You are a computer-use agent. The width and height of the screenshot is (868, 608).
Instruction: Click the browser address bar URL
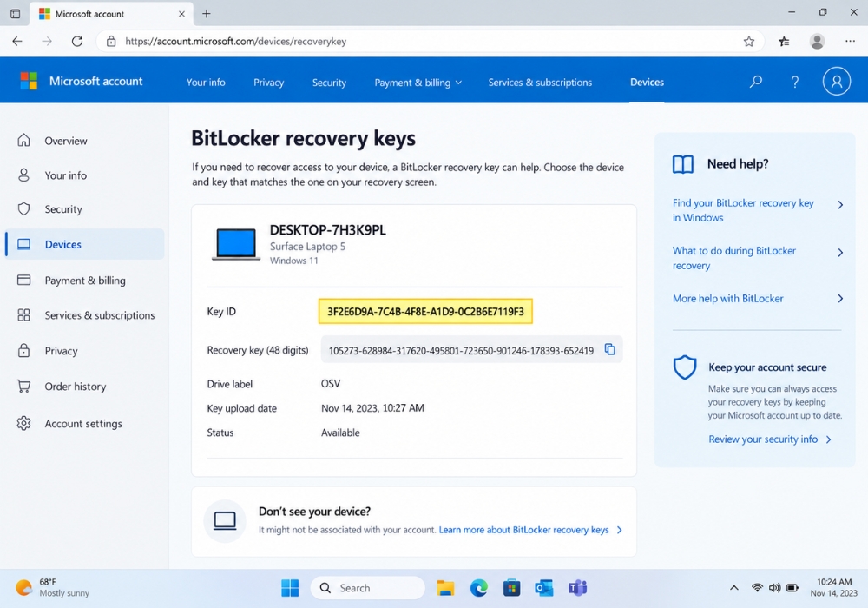pyautogui.click(x=236, y=42)
